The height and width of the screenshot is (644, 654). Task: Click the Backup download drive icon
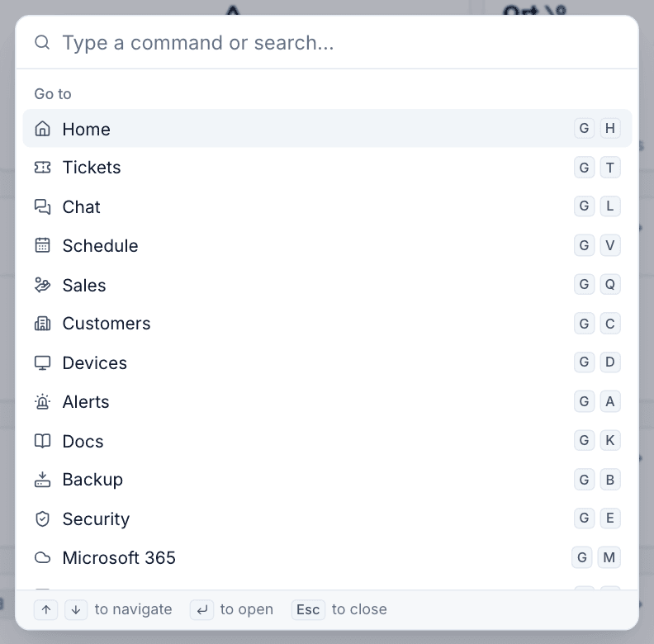(42, 480)
